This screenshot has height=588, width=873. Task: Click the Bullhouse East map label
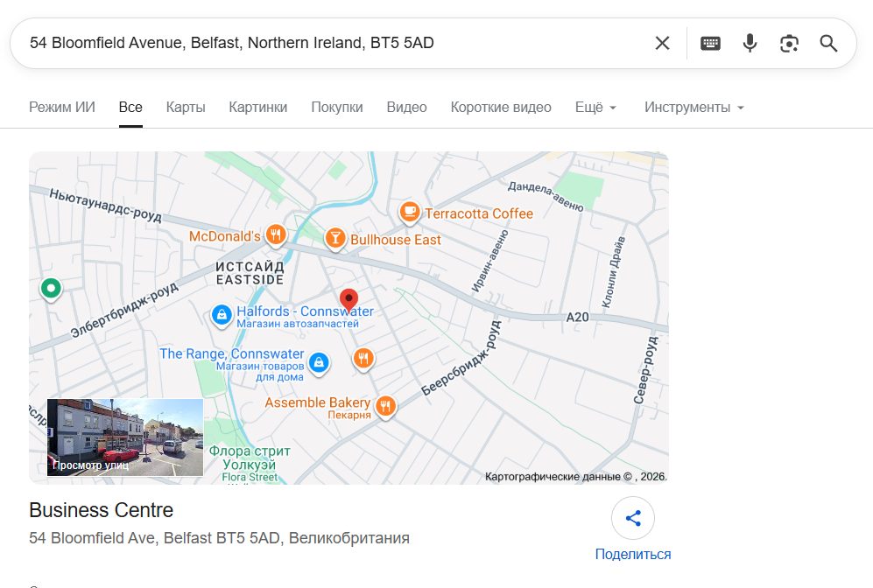(x=395, y=240)
